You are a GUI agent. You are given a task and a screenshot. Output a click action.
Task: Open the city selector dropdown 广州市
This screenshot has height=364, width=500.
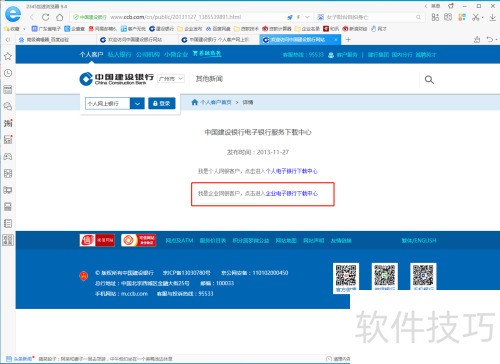pyautogui.click(x=171, y=79)
